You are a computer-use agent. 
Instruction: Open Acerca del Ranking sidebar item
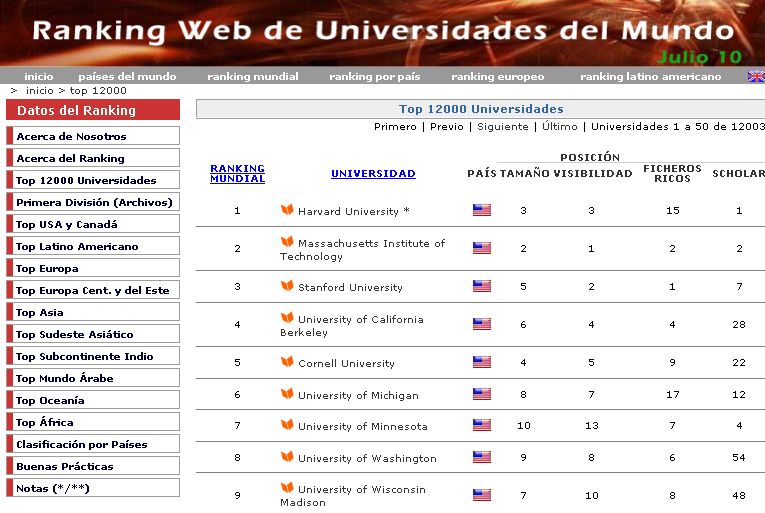[93, 158]
